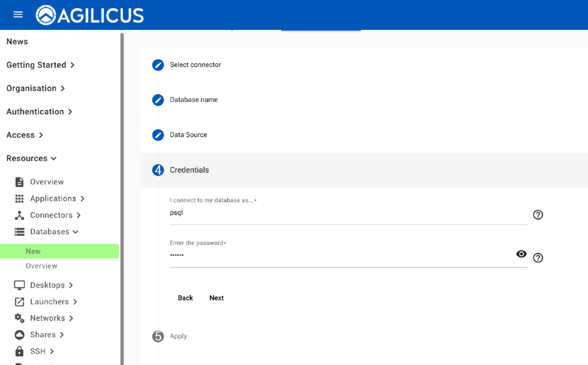This screenshot has width=588, height=365.
Task: Open help for database username field
Action: [x=537, y=215]
